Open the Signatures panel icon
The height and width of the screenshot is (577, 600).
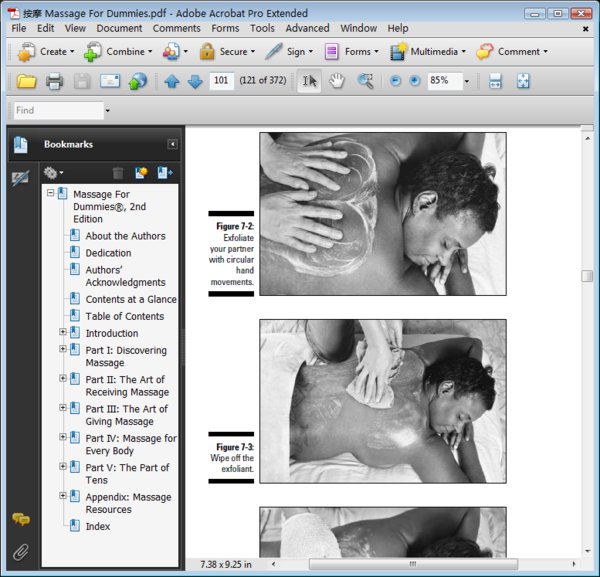click(20, 178)
